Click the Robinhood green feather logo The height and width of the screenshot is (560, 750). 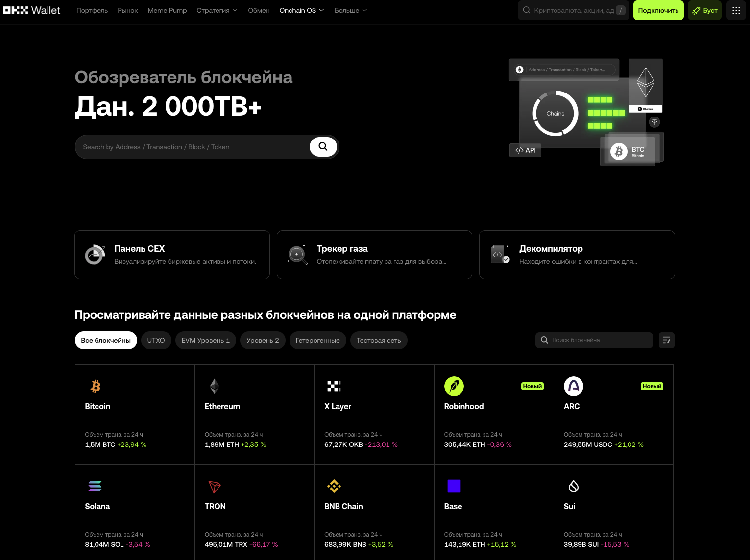[454, 386]
